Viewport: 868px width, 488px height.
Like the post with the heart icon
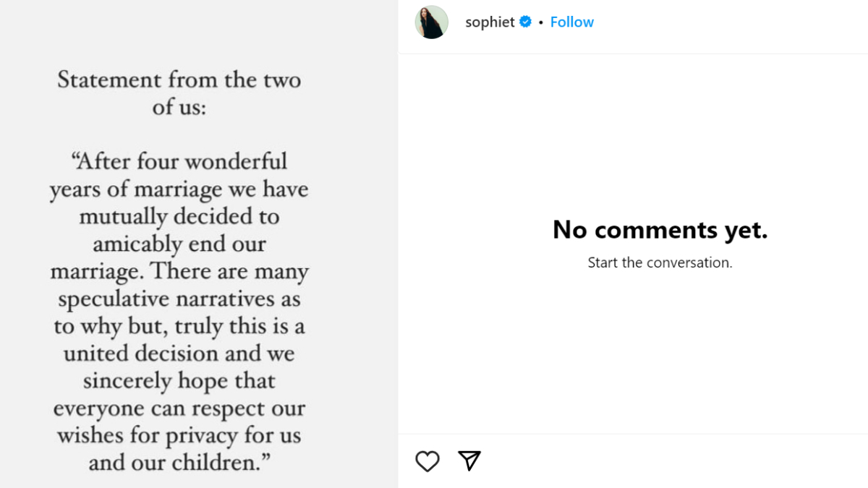tap(427, 461)
